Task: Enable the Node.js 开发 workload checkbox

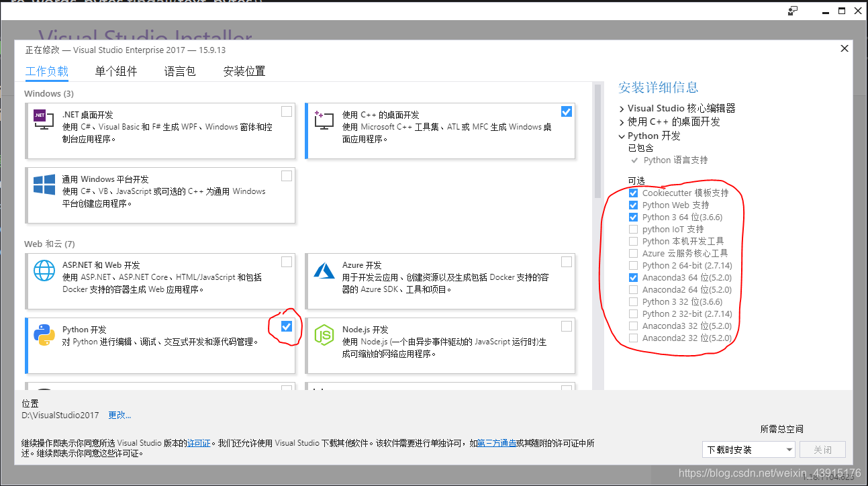Action: [x=567, y=326]
